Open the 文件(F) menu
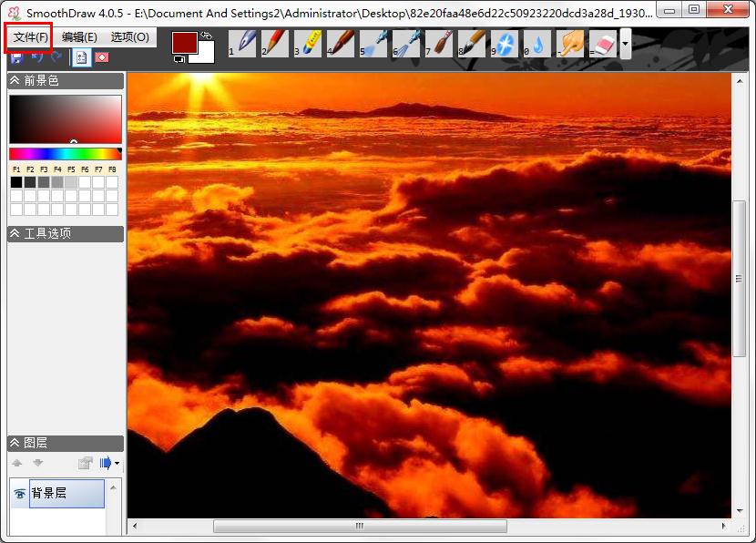The image size is (756, 543). pos(31,37)
